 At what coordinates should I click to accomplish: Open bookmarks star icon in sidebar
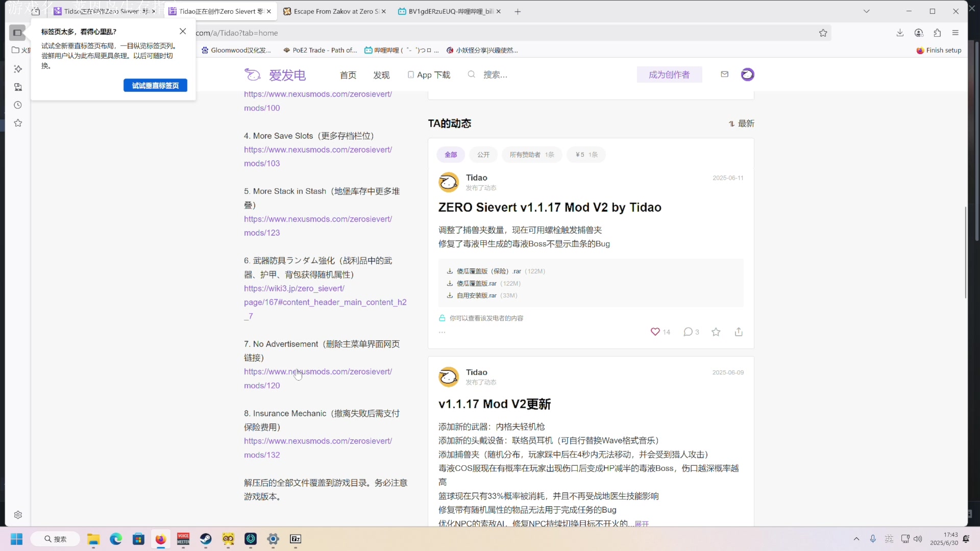[18, 123]
